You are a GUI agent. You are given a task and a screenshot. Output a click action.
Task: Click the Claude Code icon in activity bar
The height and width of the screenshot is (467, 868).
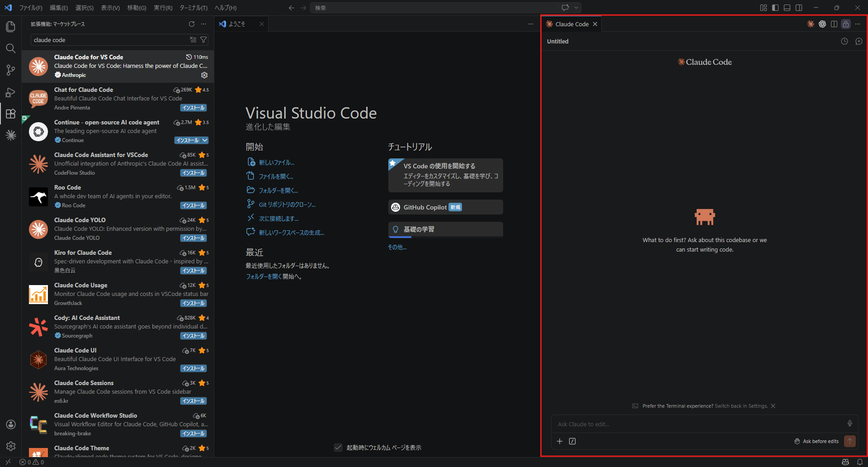pos(10,135)
